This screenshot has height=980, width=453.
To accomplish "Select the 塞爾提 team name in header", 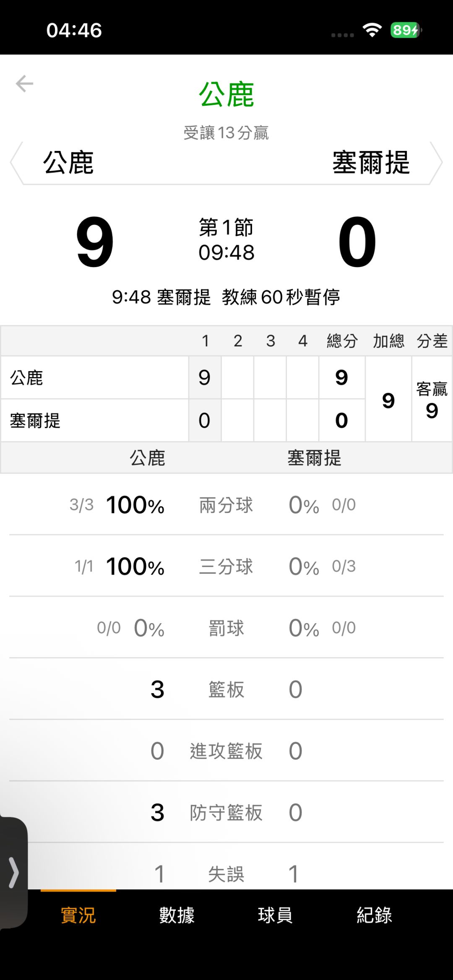I will [371, 163].
